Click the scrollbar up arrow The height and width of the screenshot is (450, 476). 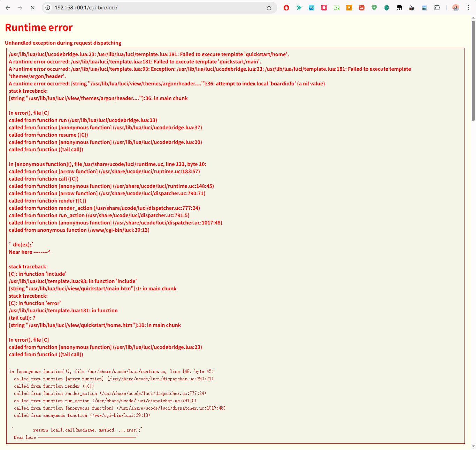(x=473, y=17)
